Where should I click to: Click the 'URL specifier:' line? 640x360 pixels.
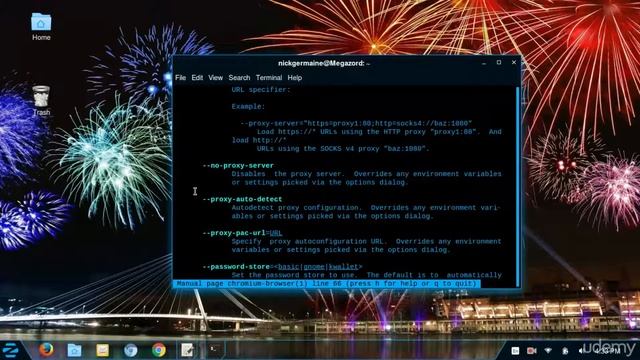tap(261, 90)
